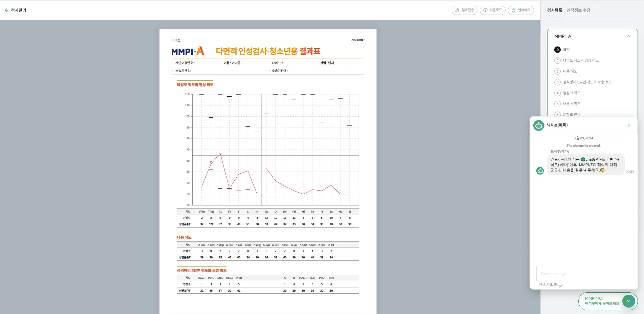Click the 연결 시도 중 status text
This screenshot has width=644, height=314.
[549, 285]
